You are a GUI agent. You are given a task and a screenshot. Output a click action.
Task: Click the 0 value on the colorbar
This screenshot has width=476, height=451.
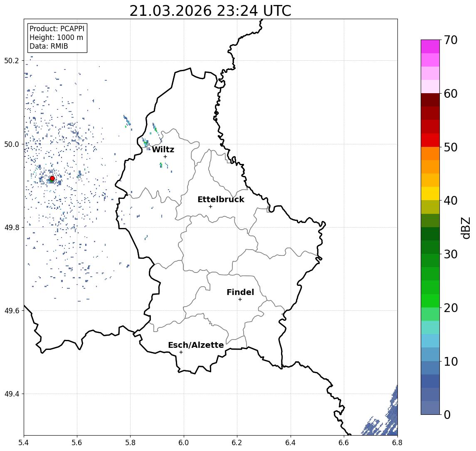tap(447, 414)
